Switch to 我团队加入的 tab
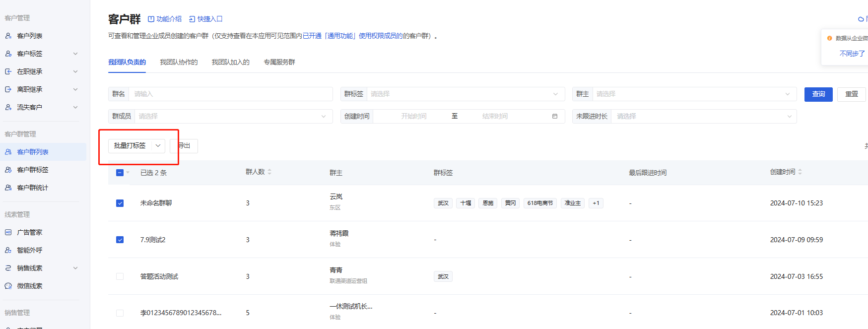The height and width of the screenshot is (329, 868). pos(230,62)
